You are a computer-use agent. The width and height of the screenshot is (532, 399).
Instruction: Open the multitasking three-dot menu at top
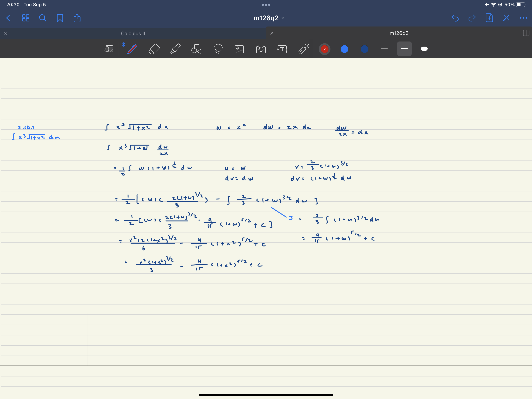pyautogui.click(x=266, y=5)
